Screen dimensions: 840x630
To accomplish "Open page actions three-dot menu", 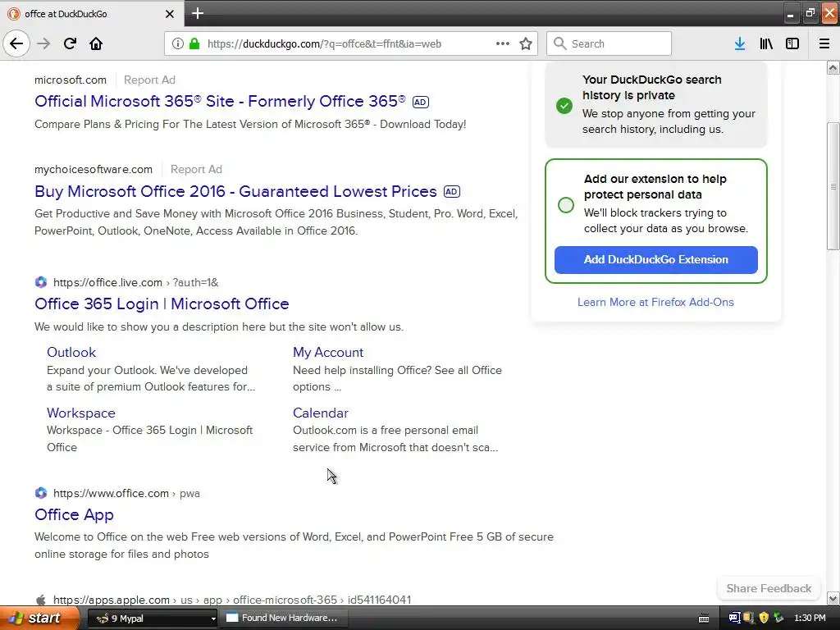I will tap(503, 43).
